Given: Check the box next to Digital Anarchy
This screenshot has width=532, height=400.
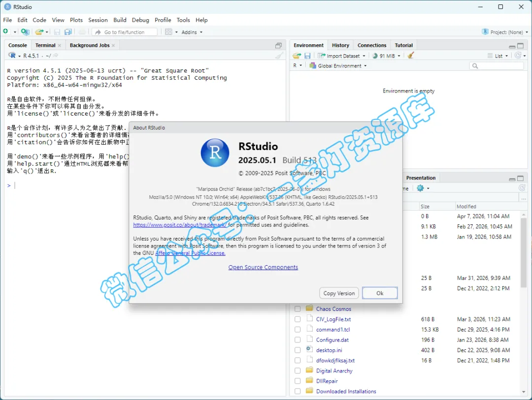Looking at the screenshot, I should tap(298, 371).
